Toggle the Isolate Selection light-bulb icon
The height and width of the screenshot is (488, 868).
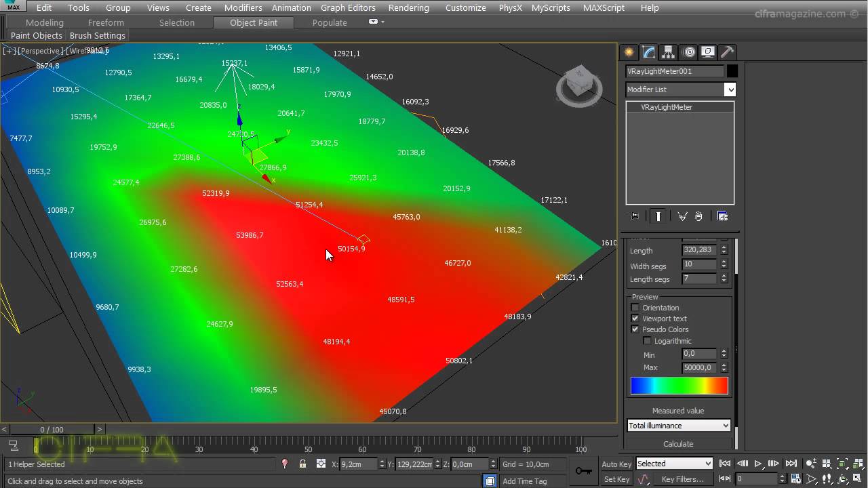(285, 464)
